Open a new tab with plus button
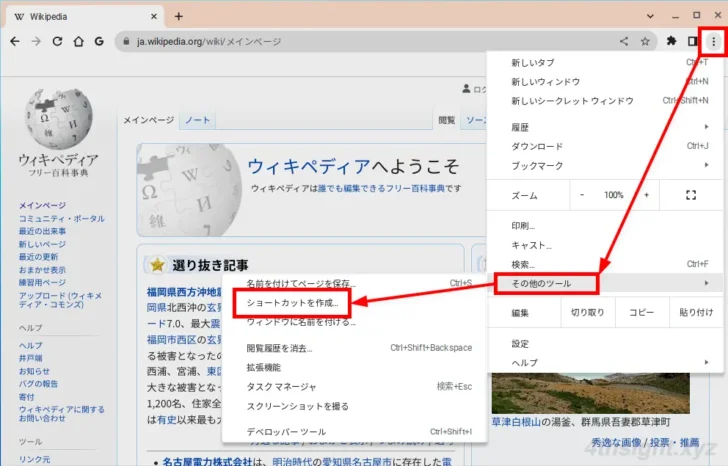Image resolution: width=728 pixels, height=466 pixels. pos(179,17)
